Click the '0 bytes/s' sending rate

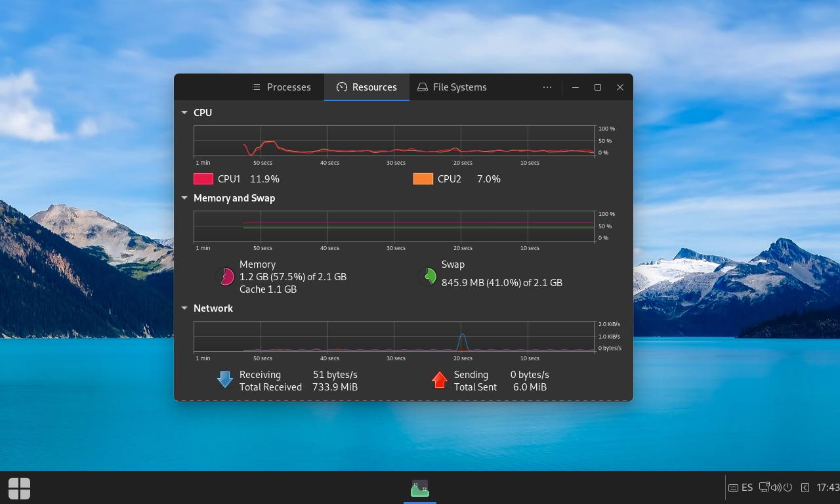click(530, 375)
